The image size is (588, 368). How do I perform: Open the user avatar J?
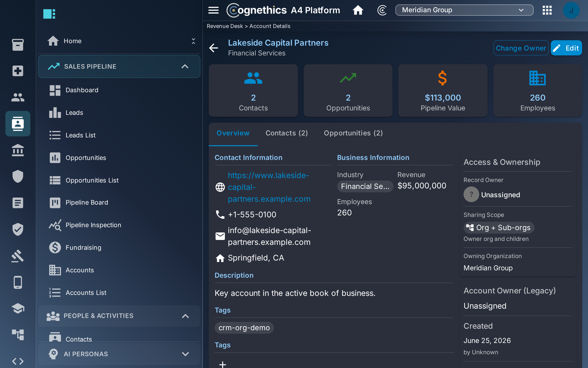click(571, 10)
